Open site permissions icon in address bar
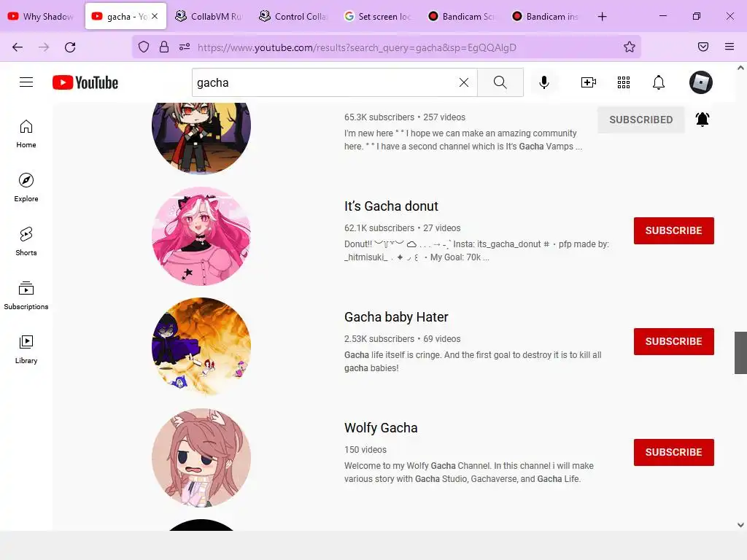This screenshot has height=560, width=747. tap(185, 47)
